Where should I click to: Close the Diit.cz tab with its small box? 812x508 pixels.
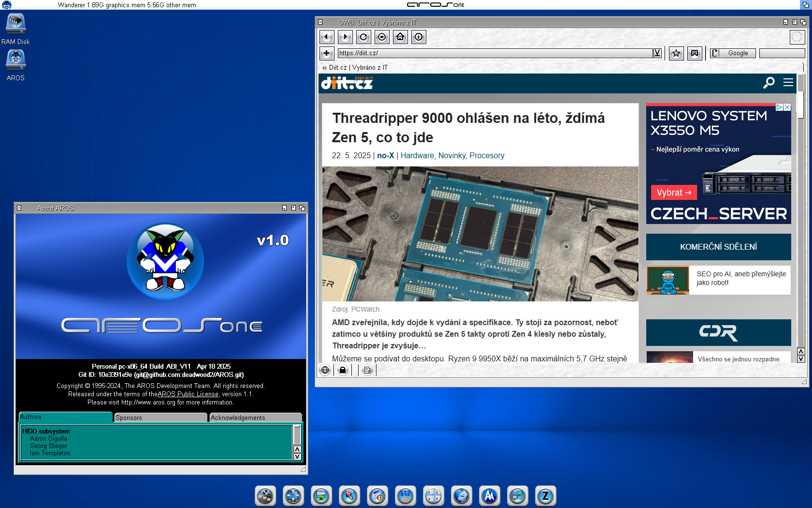pyautogui.click(x=324, y=68)
